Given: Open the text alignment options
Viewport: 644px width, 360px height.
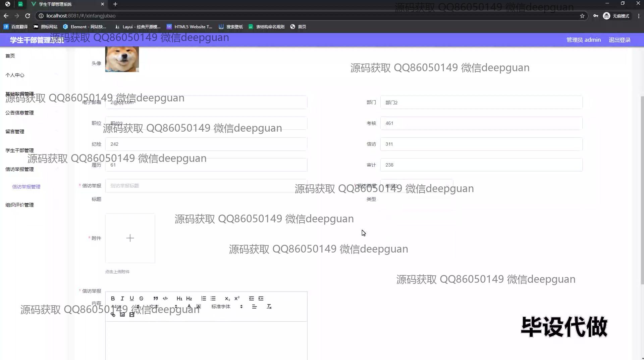Looking at the screenshot, I should coord(254,307).
